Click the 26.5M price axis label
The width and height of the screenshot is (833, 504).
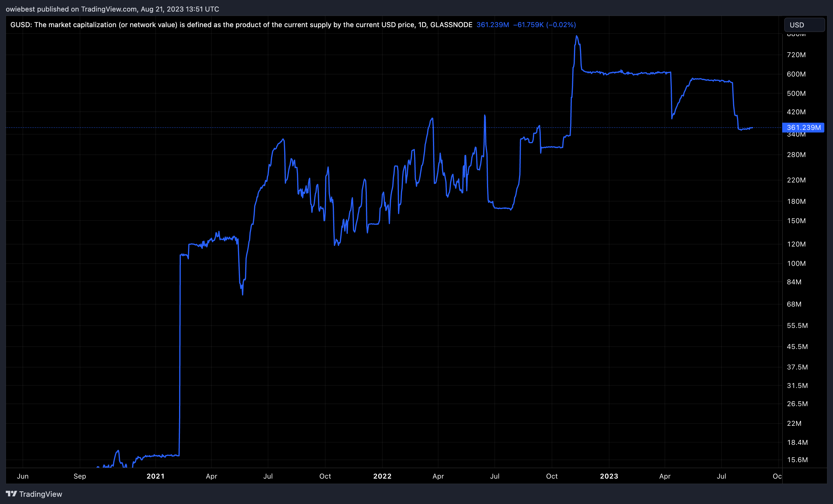pyautogui.click(x=797, y=404)
